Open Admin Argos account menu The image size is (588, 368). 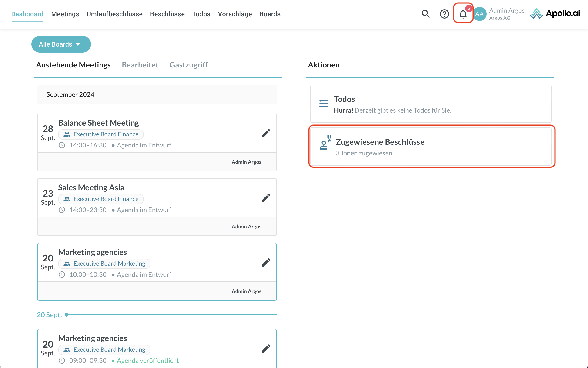[506, 14]
